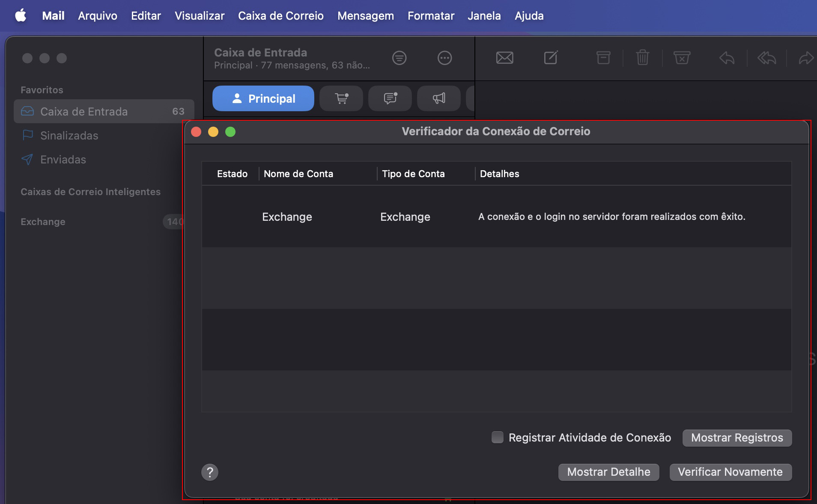Select the get new mail icon
This screenshot has height=504, width=817.
(x=505, y=58)
